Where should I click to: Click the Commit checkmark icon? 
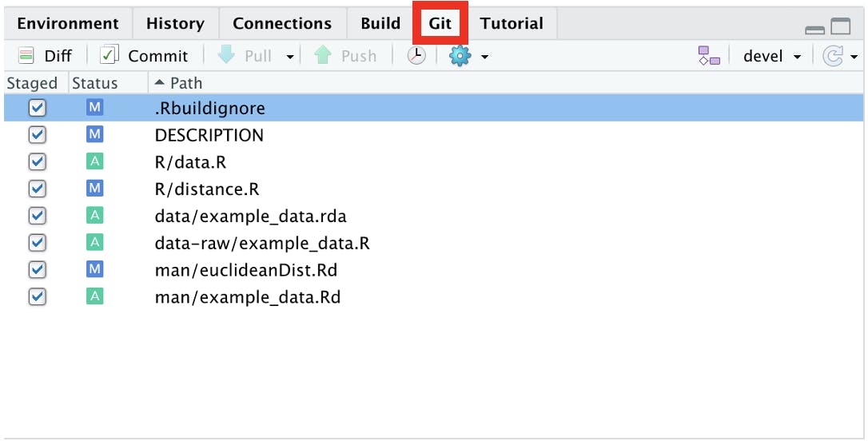(x=109, y=55)
